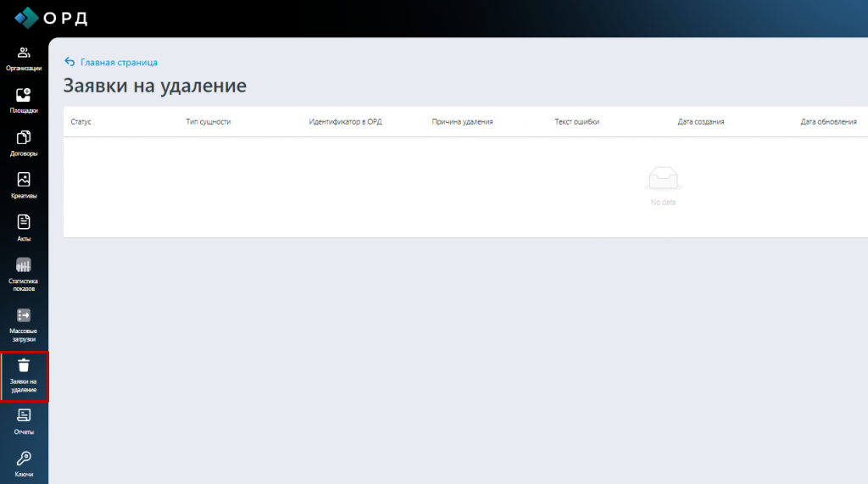Go to the Договоры sidebar section

[x=23, y=144]
